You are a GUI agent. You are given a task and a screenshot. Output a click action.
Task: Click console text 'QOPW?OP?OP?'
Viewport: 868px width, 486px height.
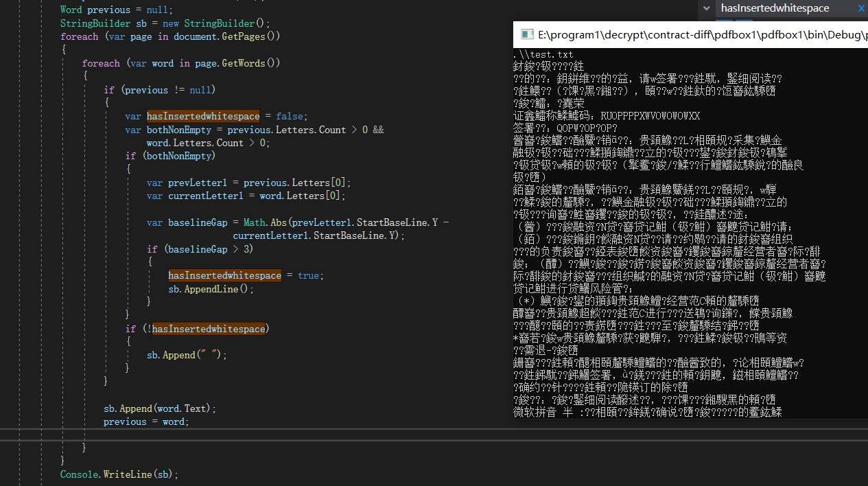pyautogui.click(x=587, y=128)
